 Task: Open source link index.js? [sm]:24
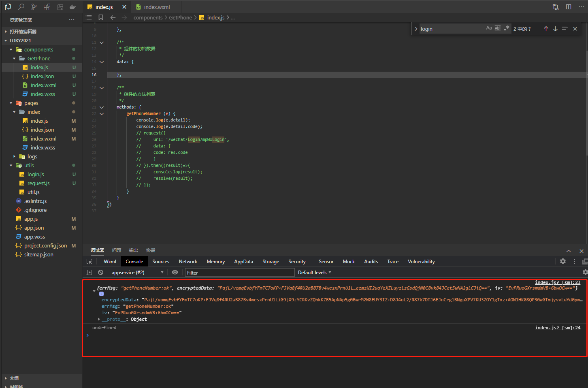pos(558,328)
